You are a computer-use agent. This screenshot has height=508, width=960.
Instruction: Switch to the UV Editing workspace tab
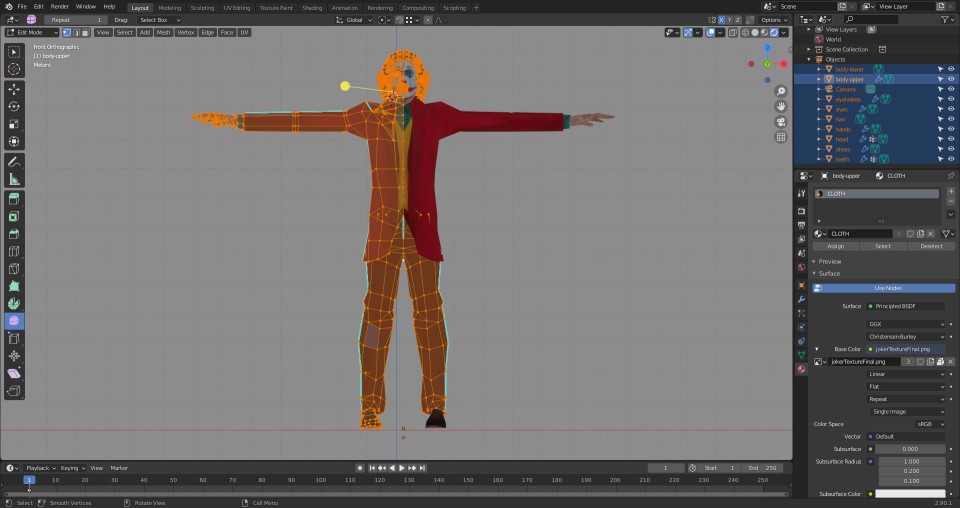tap(236, 7)
